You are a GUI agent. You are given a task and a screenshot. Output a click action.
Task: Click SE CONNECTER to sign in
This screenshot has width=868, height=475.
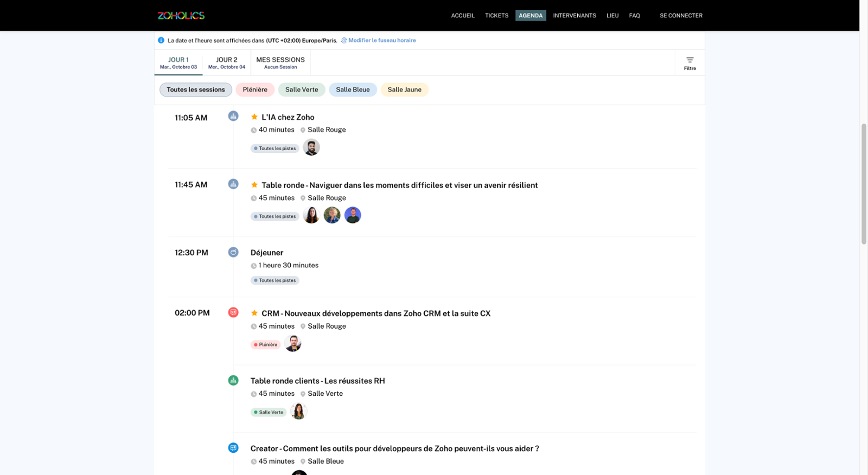(x=681, y=16)
